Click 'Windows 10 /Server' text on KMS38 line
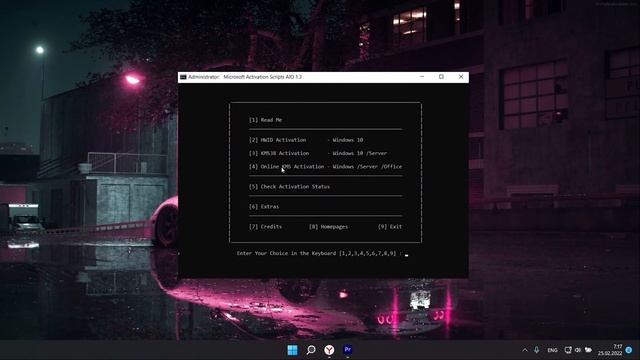 [x=360, y=153]
